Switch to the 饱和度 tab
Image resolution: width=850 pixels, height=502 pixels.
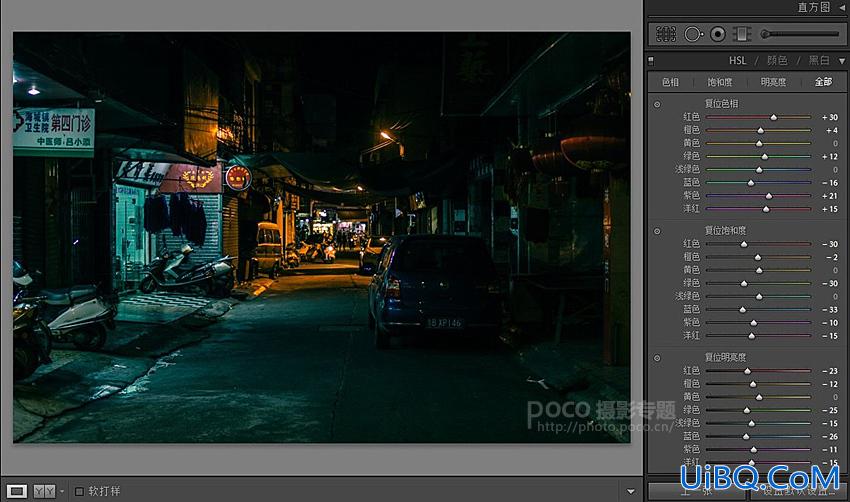click(720, 82)
